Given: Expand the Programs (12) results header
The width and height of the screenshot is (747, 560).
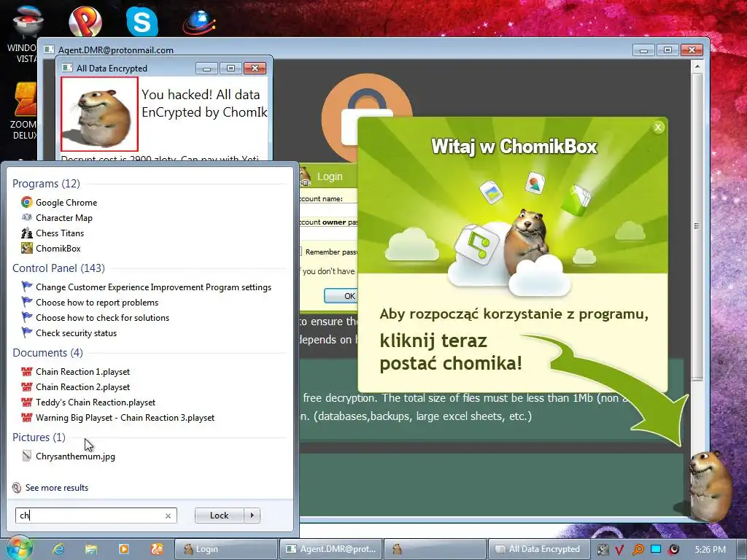Looking at the screenshot, I should 46,183.
